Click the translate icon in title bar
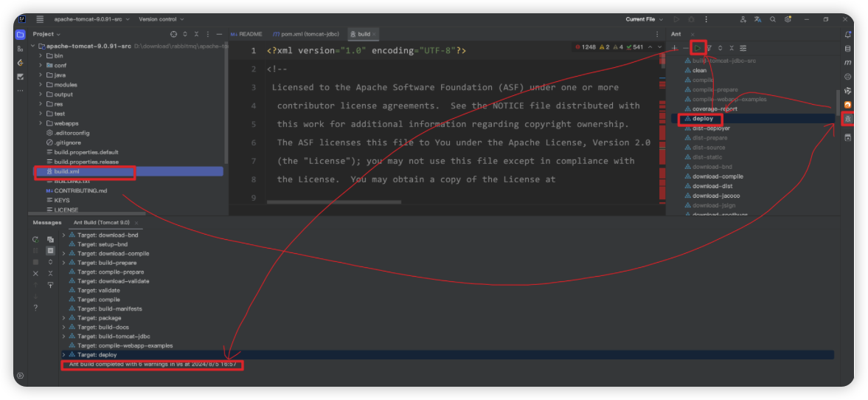Screen dimensions: 868x400 758,19
